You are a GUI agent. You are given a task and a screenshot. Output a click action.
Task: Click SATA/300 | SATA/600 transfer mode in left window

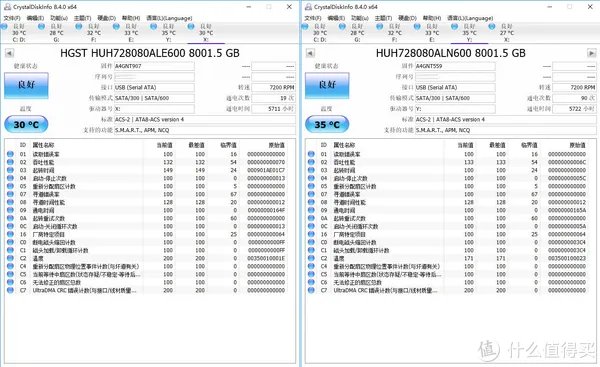click(154, 98)
